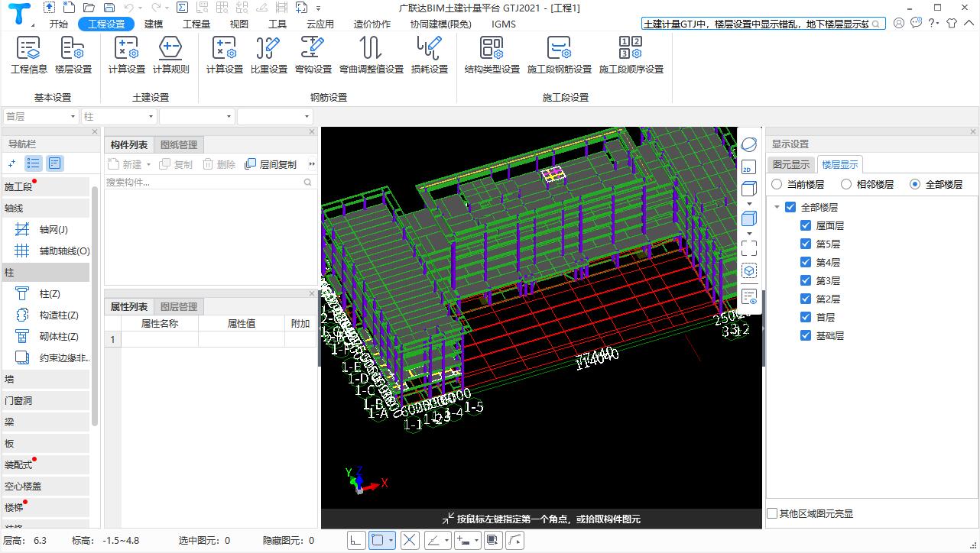Image resolution: width=980 pixels, height=553 pixels.
Task: Select the 相邻楼层 radio button
Action: click(x=846, y=184)
